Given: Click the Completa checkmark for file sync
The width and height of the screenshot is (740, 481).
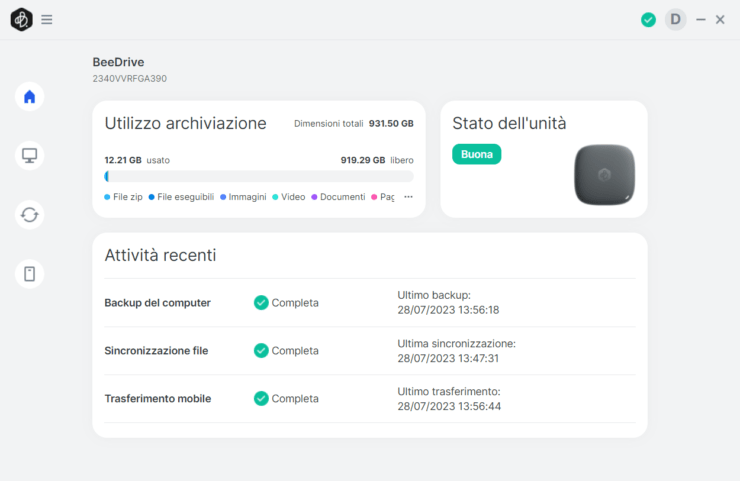Looking at the screenshot, I should (x=261, y=351).
